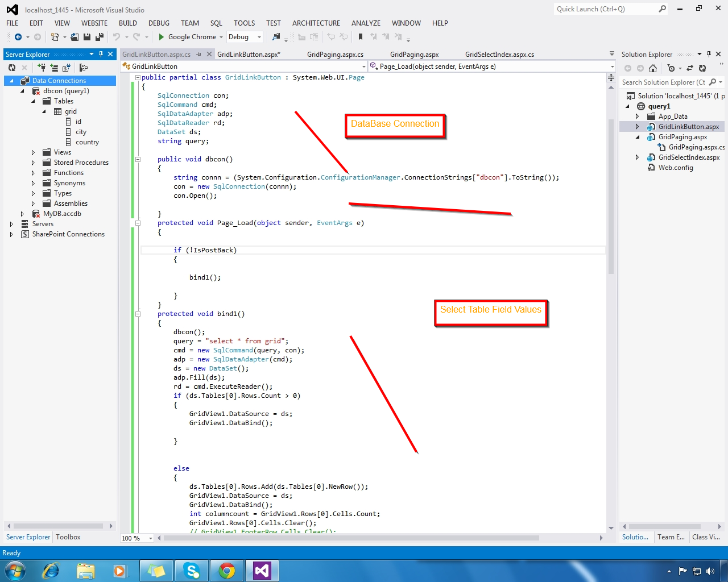Click Connect to Database in Server Explorer toolbar
Image resolution: width=728 pixels, height=582 pixels.
pos(42,67)
